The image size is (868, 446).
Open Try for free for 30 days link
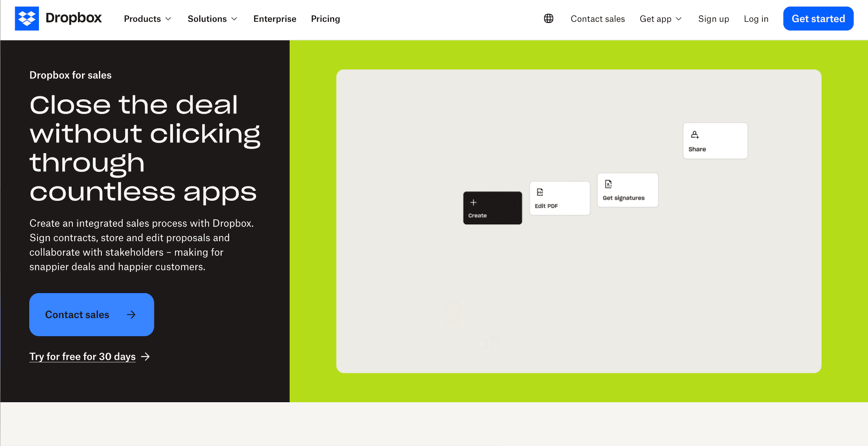click(x=82, y=357)
